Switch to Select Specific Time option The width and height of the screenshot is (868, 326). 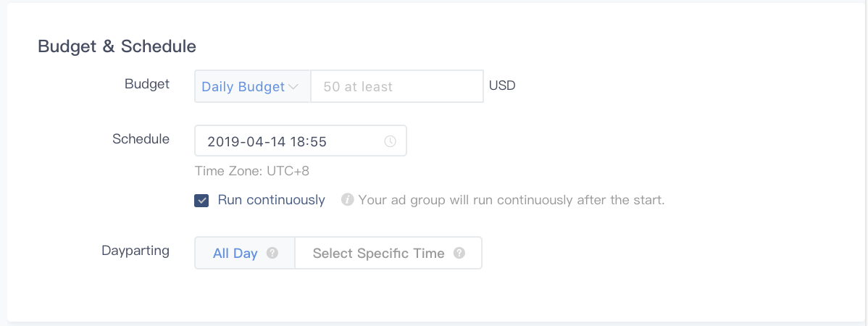point(378,254)
